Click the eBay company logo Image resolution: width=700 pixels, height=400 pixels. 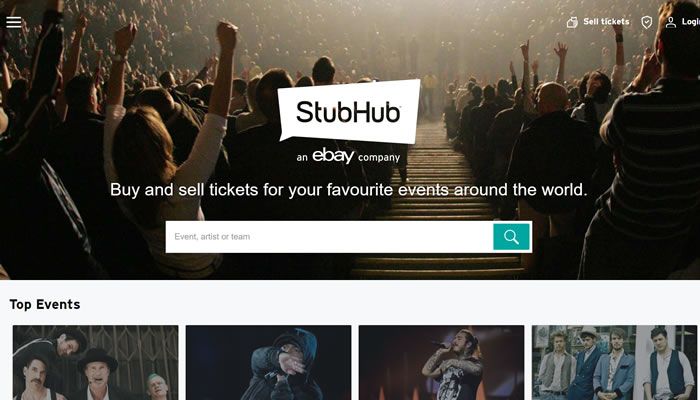(x=333, y=156)
